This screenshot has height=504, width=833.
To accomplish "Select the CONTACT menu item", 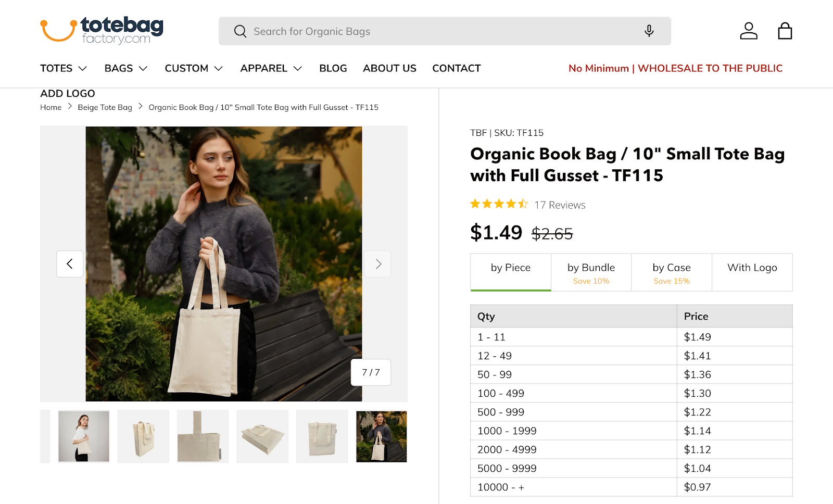I will (456, 68).
